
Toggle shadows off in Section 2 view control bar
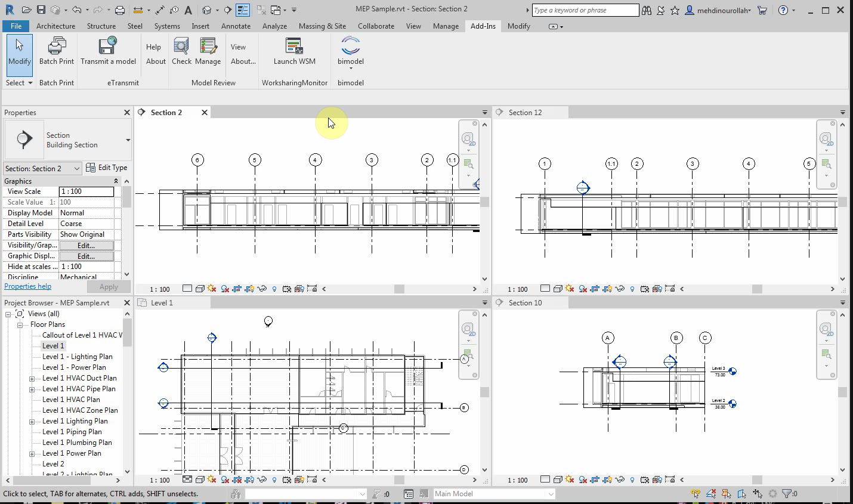224,289
